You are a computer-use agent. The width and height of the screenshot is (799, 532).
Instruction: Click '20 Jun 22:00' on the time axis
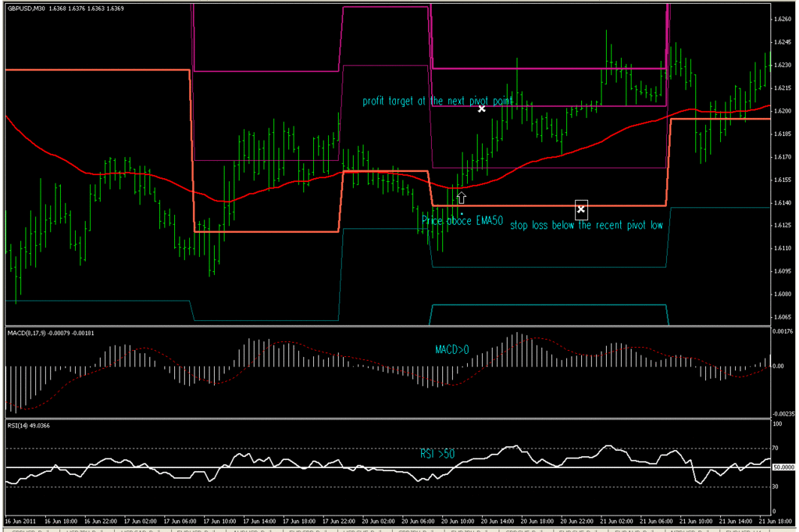click(x=577, y=521)
